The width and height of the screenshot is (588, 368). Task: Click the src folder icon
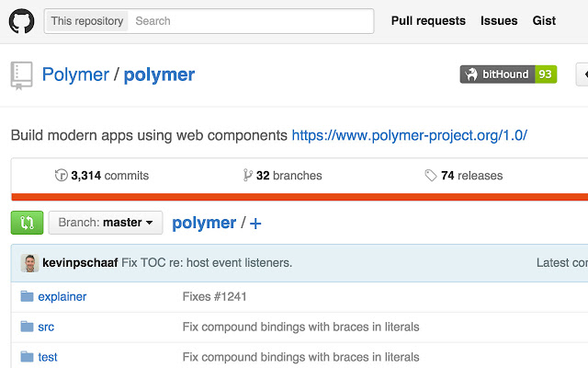click(27, 327)
